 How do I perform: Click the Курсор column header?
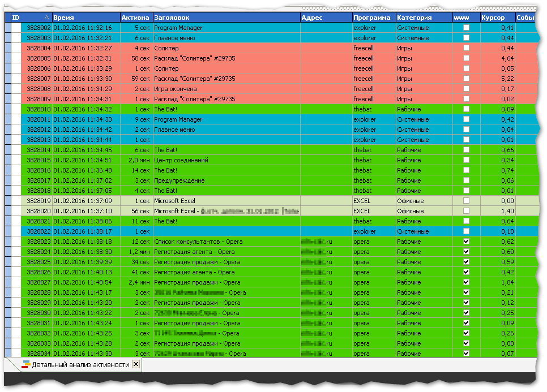tap(498, 18)
